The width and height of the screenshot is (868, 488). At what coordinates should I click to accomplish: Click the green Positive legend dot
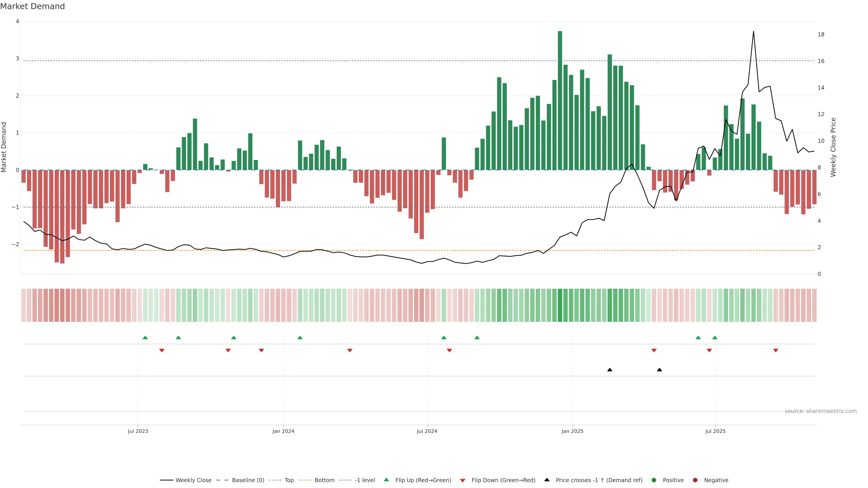654,480
